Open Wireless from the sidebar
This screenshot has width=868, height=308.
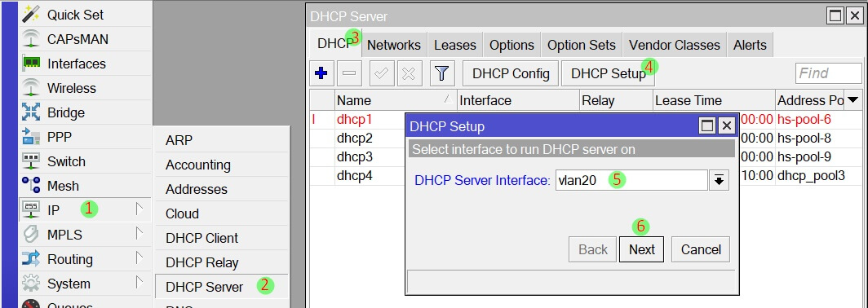tap(85, 88)
